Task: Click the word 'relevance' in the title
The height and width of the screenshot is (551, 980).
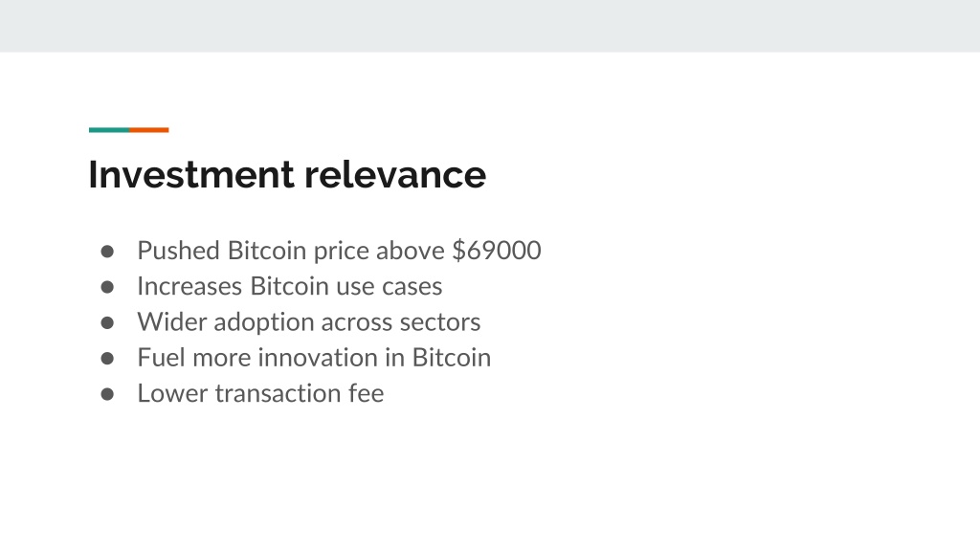Action: pos(395,174)
